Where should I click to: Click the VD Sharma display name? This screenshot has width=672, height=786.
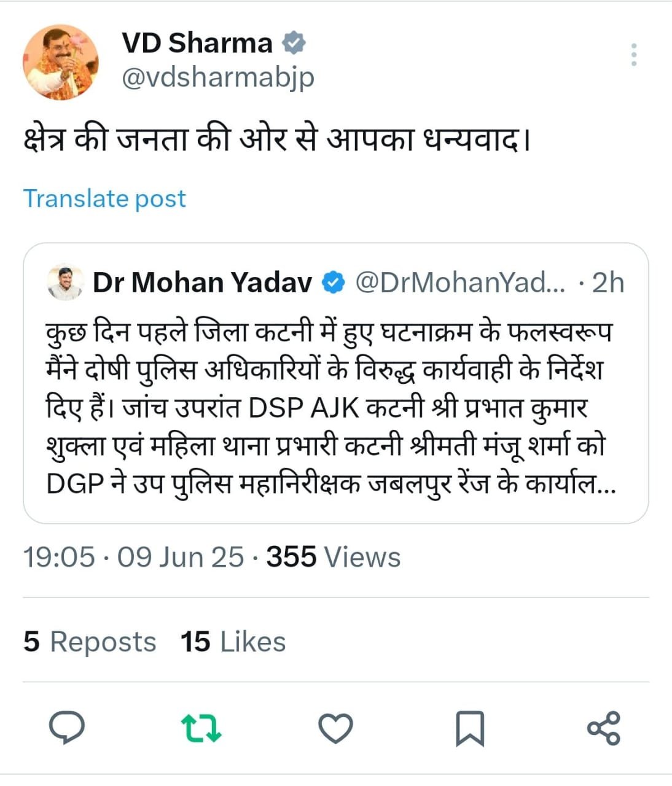[197, 43]
